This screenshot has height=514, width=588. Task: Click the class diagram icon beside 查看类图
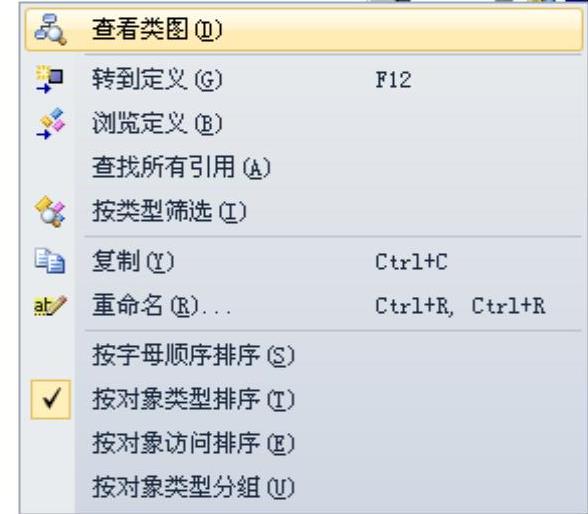pyautogui.click(x=50, y=29)
